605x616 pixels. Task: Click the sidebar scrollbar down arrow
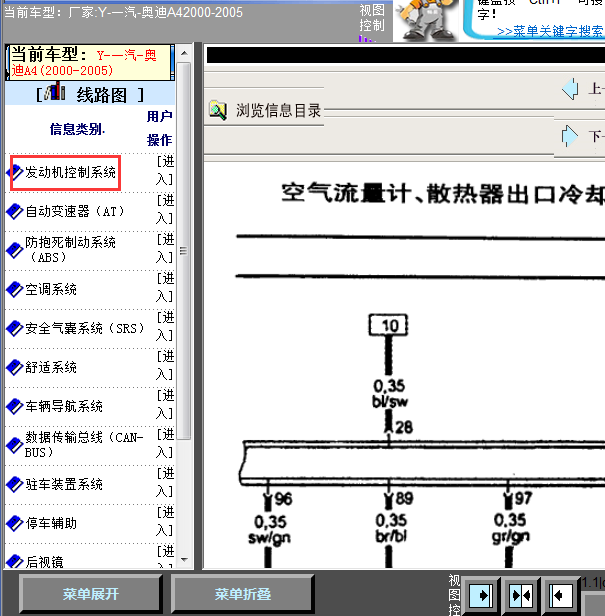point(184,560)
